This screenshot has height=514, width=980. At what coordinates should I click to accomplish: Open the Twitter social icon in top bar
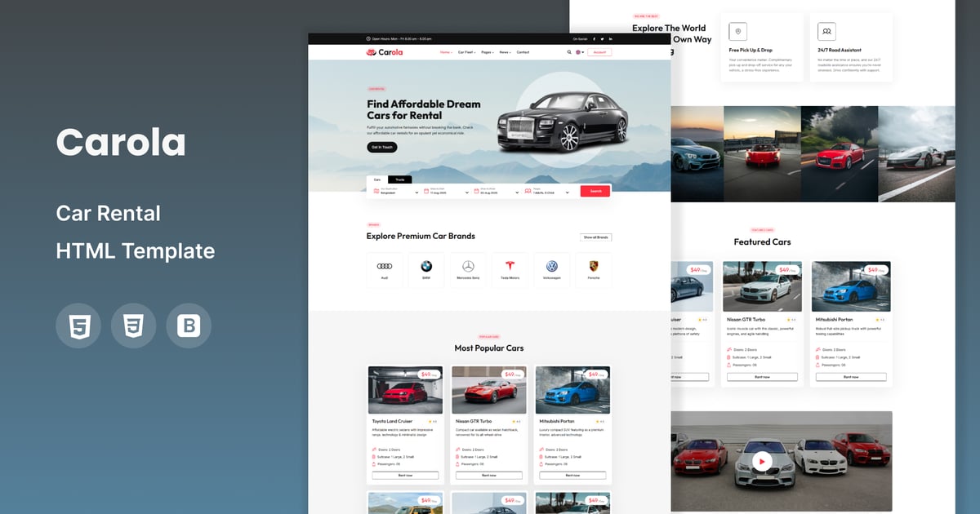click(603, 38)
